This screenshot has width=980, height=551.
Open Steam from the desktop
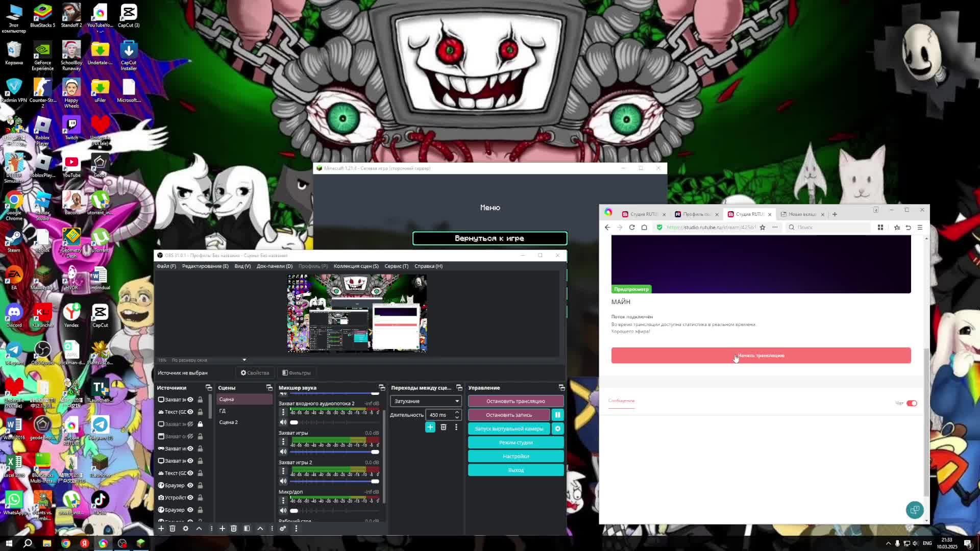14,241
